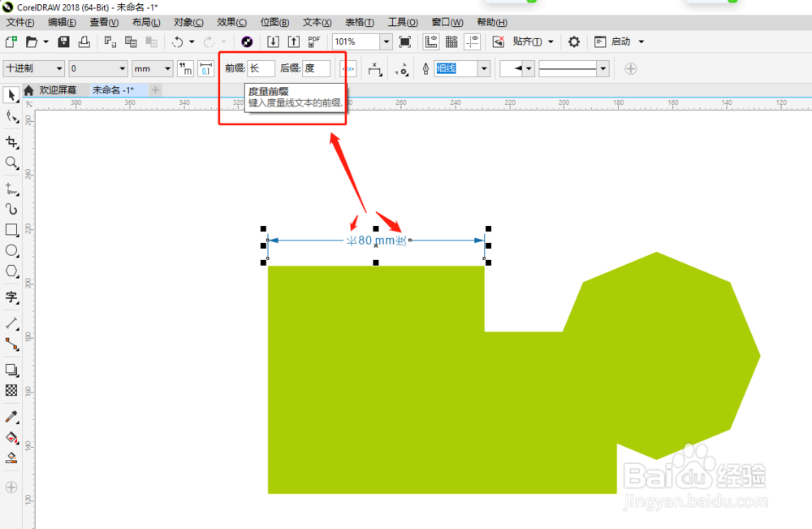Open the Options gear icon

coord(574,42)
